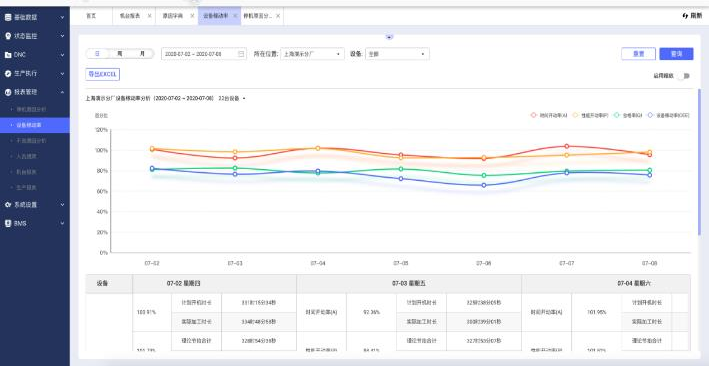Expand the BMS menu chevron
709x366 pixels.
coord(62,223)
